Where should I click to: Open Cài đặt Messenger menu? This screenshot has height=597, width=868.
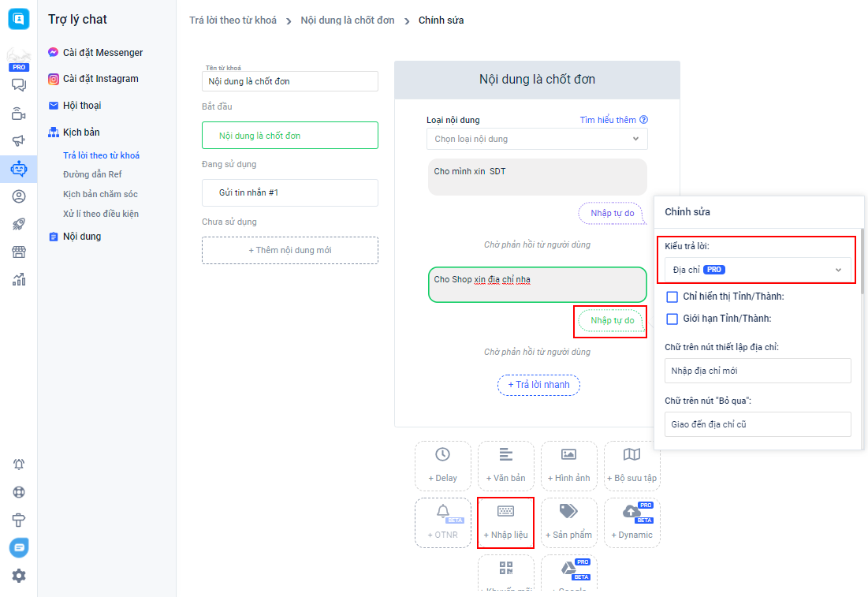click(102, 53)
